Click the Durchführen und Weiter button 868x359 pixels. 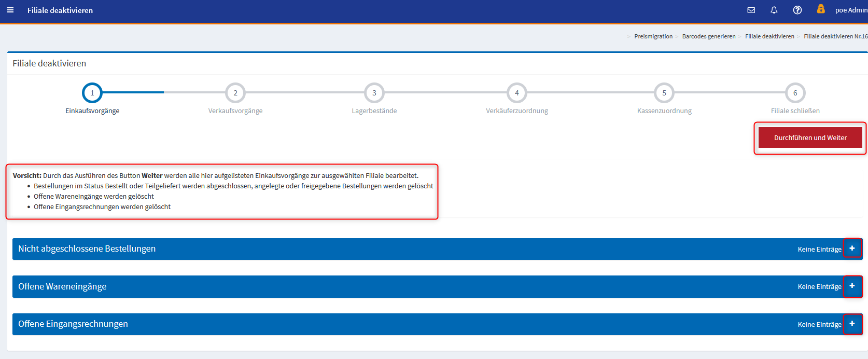coord(810,138)
